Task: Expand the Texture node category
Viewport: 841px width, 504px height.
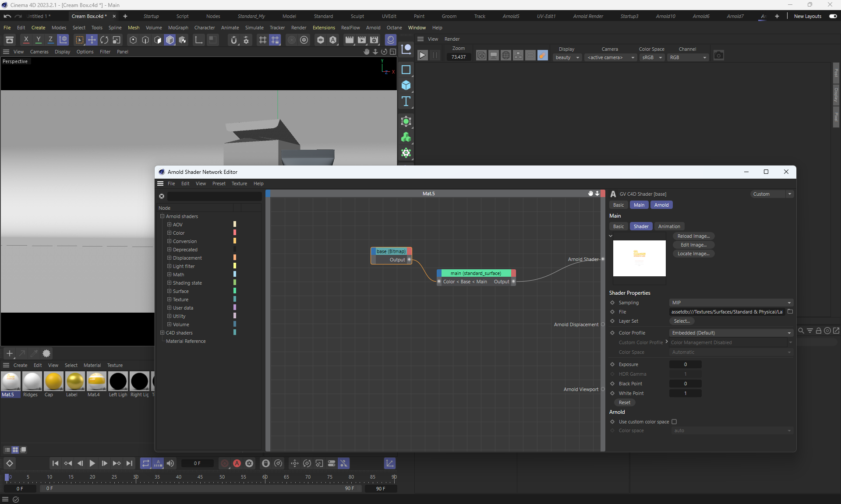Action: click(x=169, y=300)
